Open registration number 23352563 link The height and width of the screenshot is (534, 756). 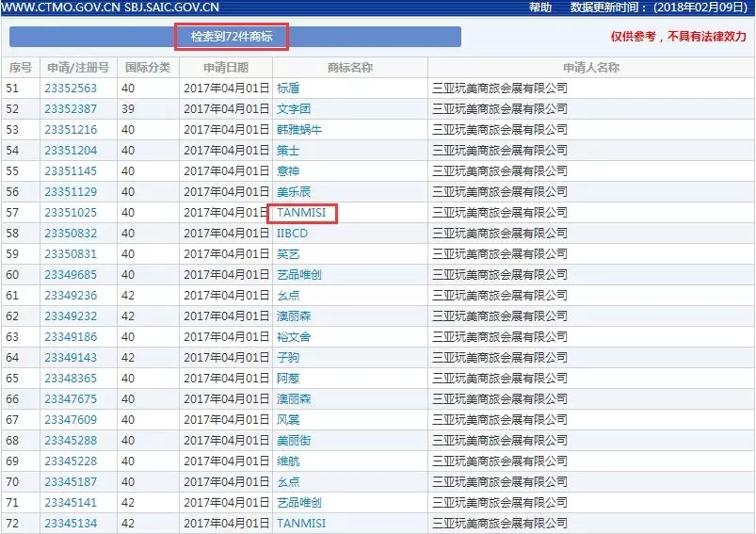pos(71,89)
